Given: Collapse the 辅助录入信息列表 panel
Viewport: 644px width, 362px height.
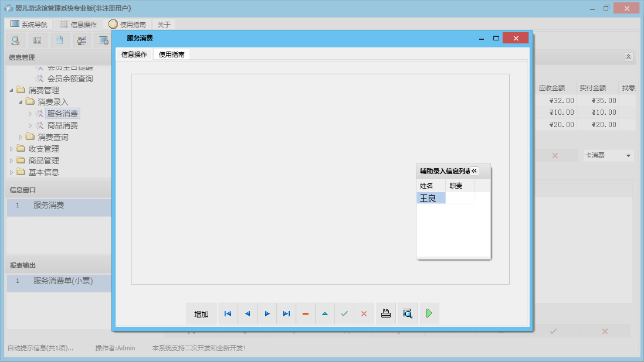Looking at the screenshot, I should pyautogui.click(x=474, y=171).
